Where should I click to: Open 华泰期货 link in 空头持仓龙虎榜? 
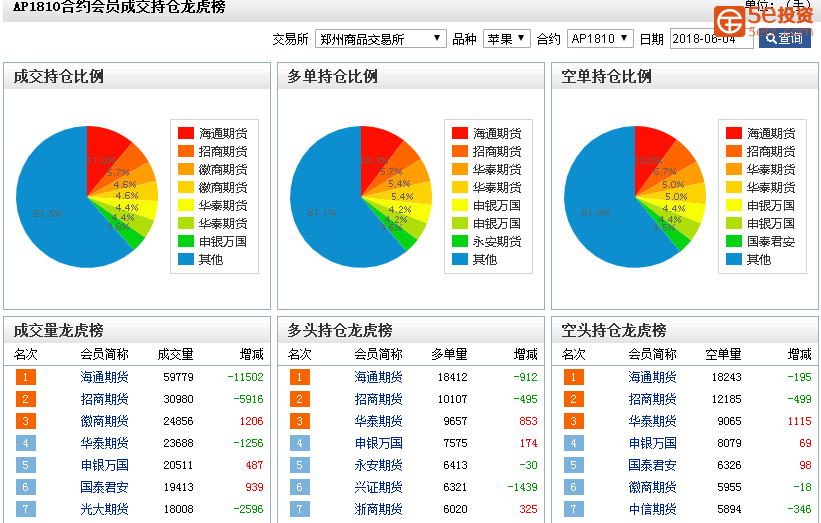pyautogui.click(x=652, y=421)
